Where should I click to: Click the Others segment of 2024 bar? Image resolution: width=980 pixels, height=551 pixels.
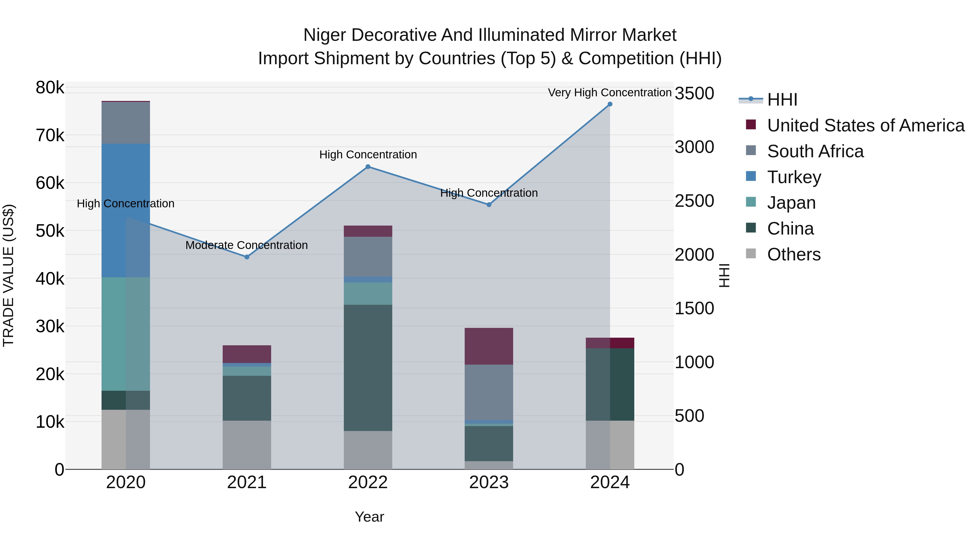pos(610,445)
